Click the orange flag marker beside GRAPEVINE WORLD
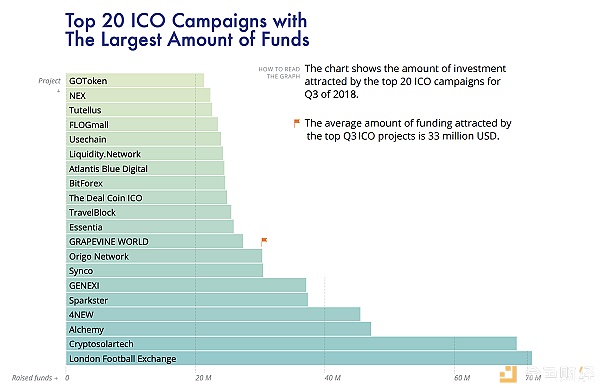Image resolution: width=600 pixels, height=388 pixels. [x=264, y=241]
